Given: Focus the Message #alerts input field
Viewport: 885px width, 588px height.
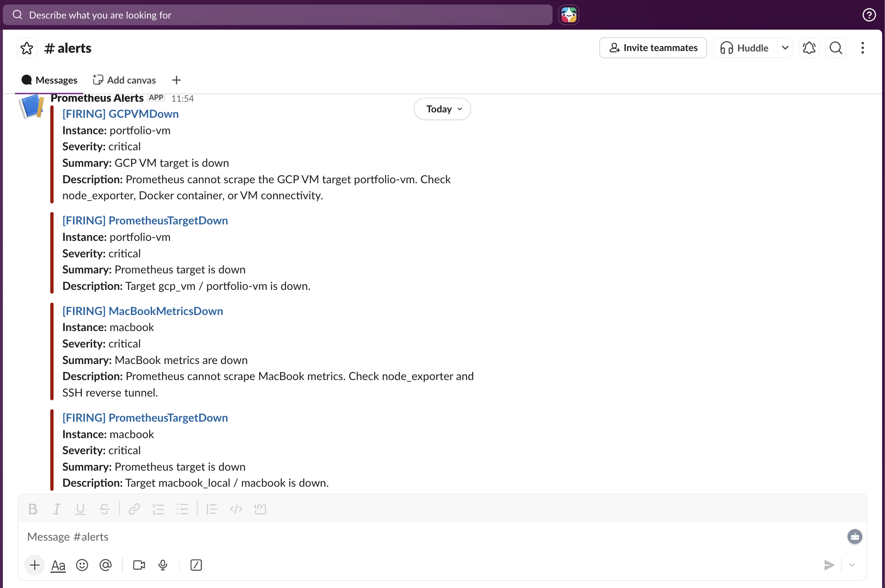Looking at the screenshot, I should [x=433, y=537].
